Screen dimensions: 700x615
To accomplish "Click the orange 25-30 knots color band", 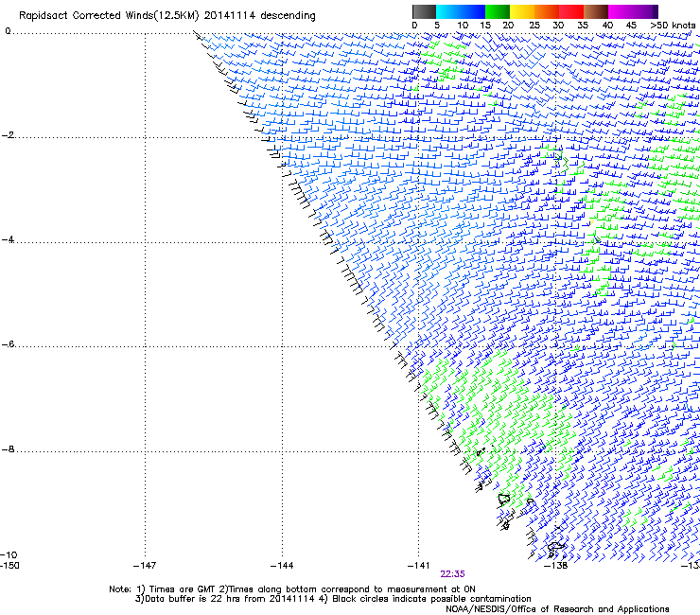I will click(547, 11).
